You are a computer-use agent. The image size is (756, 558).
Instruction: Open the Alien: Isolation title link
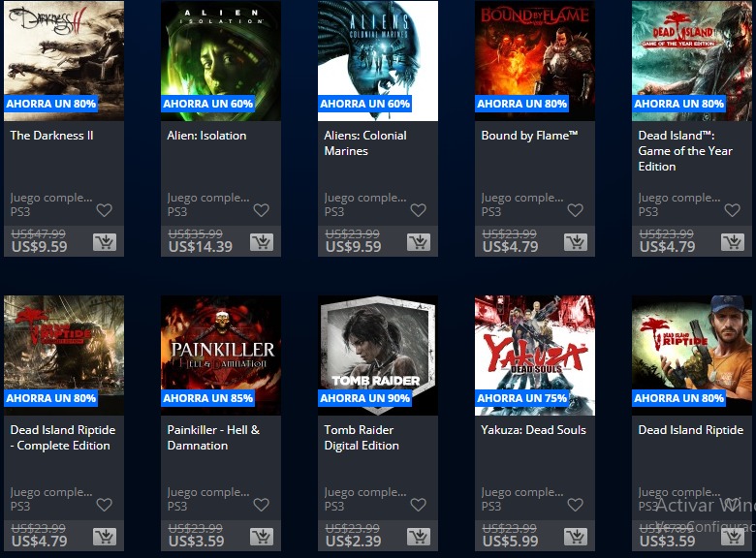206,136
